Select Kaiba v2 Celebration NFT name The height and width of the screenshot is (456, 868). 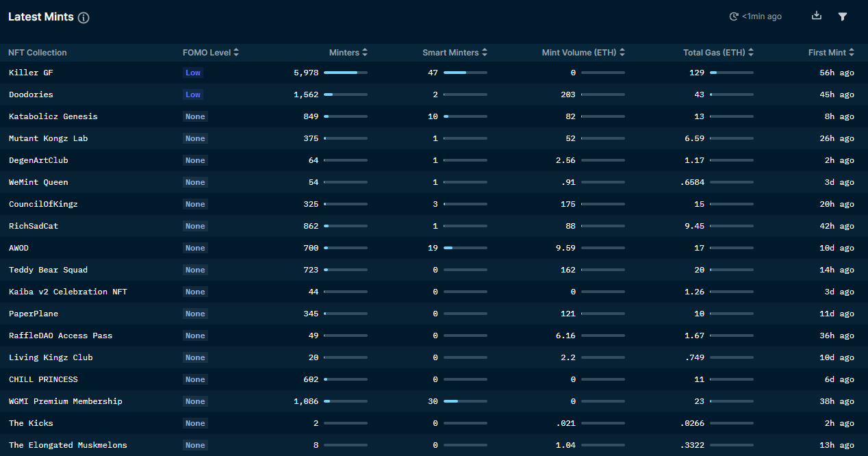tap(68, 292)
